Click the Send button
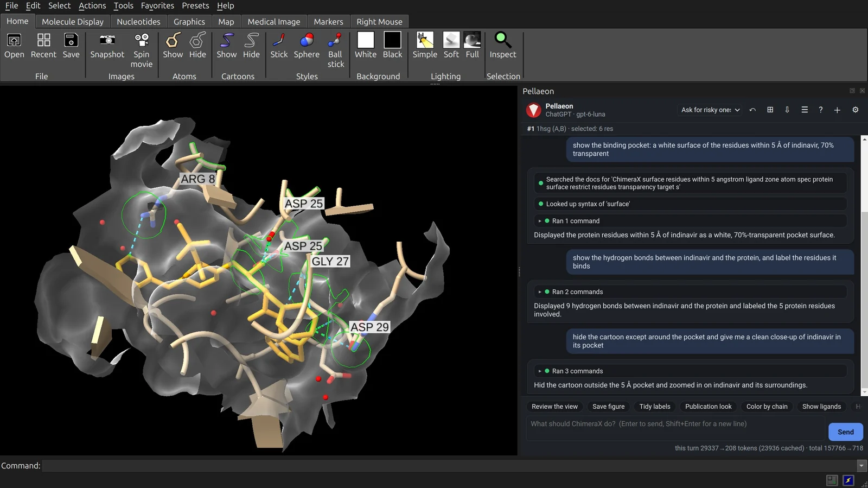Viewport: 868px width, 488px height. coord(846,432)
